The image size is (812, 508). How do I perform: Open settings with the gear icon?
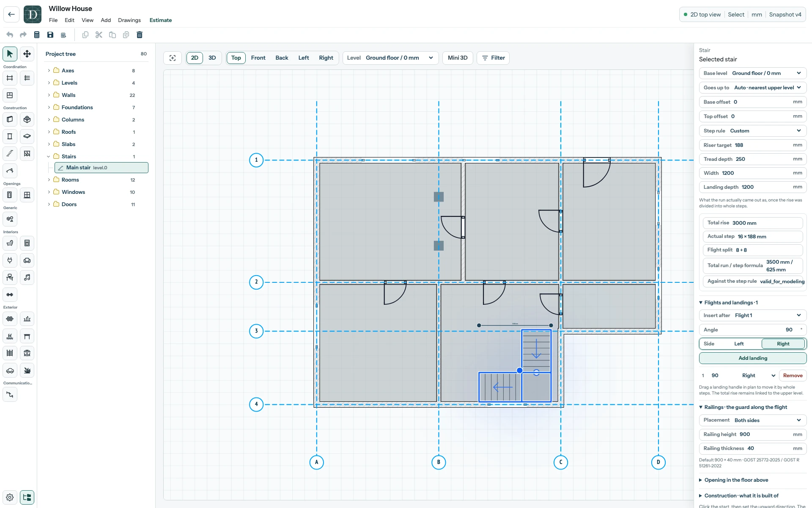point(10,497)
